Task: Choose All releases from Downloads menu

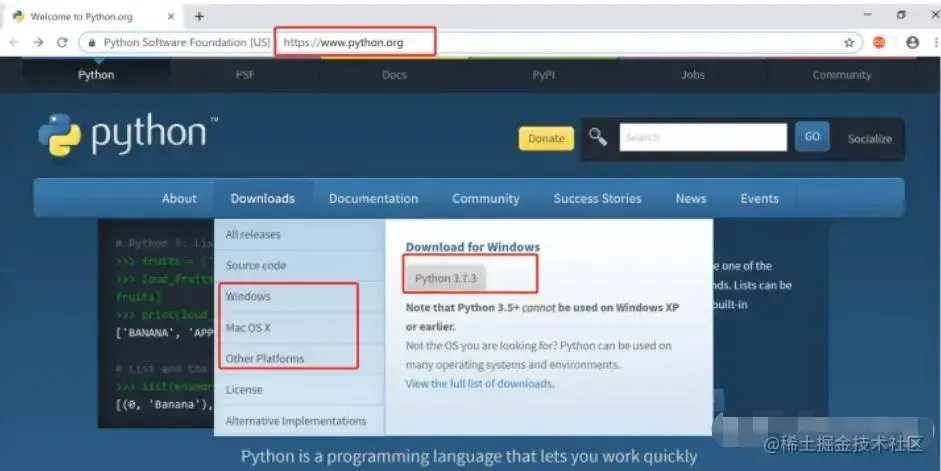Action: pyautogui.click(x=299, y=235)
